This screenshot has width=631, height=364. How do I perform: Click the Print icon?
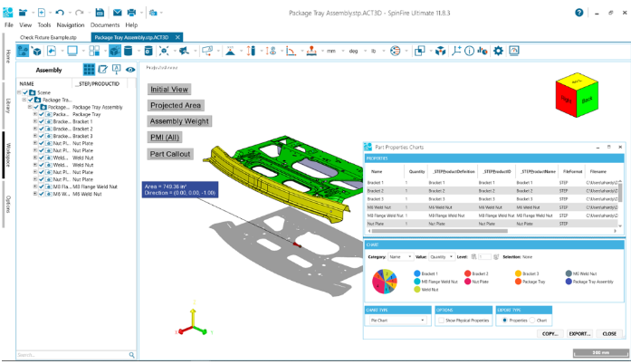pyautogui.click(x=131, y=13)
